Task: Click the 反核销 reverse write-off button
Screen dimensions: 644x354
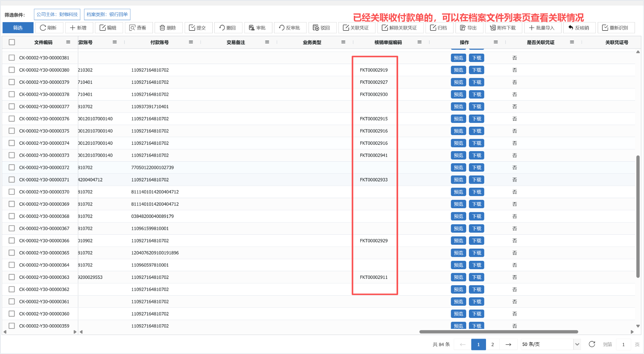Action: tap(579, 28)
